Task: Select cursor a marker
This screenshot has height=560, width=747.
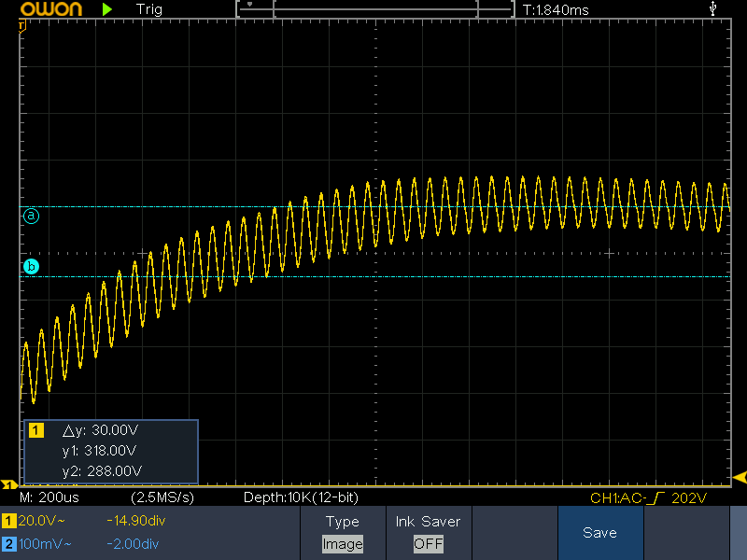Action: [x=32, y=216]
